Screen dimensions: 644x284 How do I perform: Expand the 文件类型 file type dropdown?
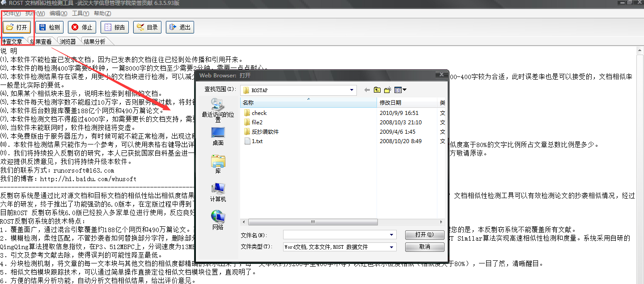pyautogui.click(x=392, y=247)
